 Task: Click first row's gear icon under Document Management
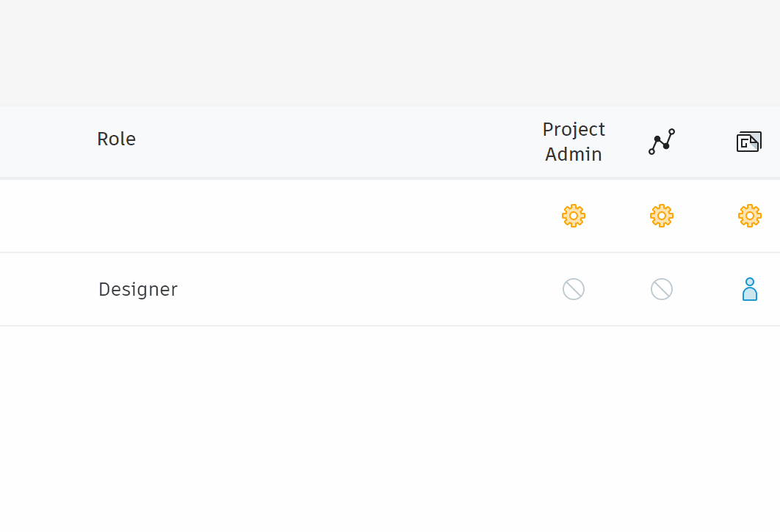tap(750, 216)
